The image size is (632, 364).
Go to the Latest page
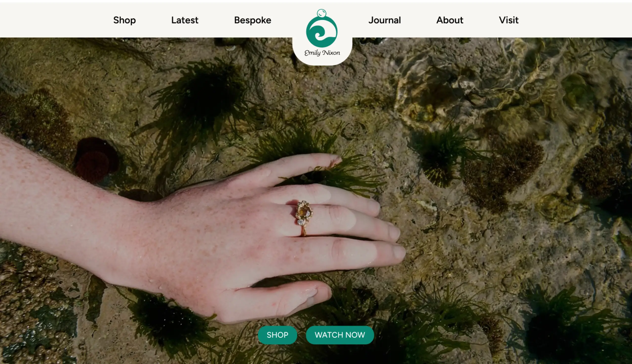point(185,20)
